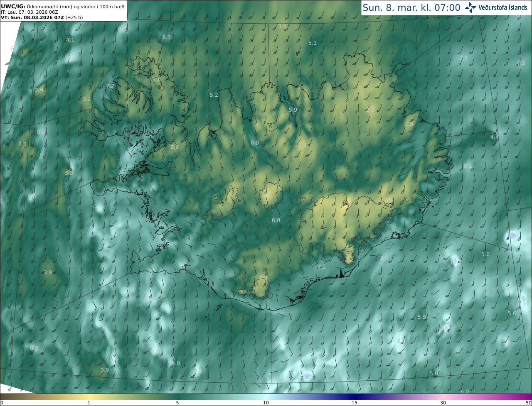Click the '50' tick on the colour scale
Image resolution: width=532 pixels, height=406 pixels.
tap(528, 403)
